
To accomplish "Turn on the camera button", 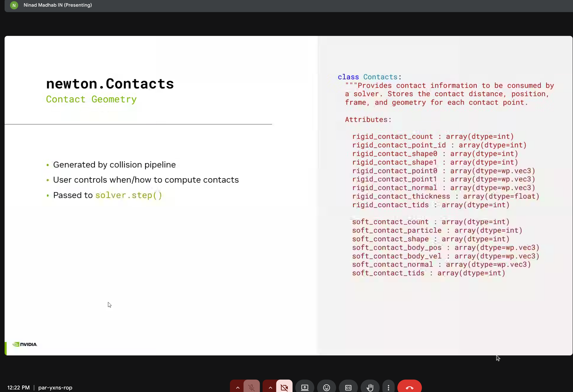I will pyautogui.click(x=284, y=387).
